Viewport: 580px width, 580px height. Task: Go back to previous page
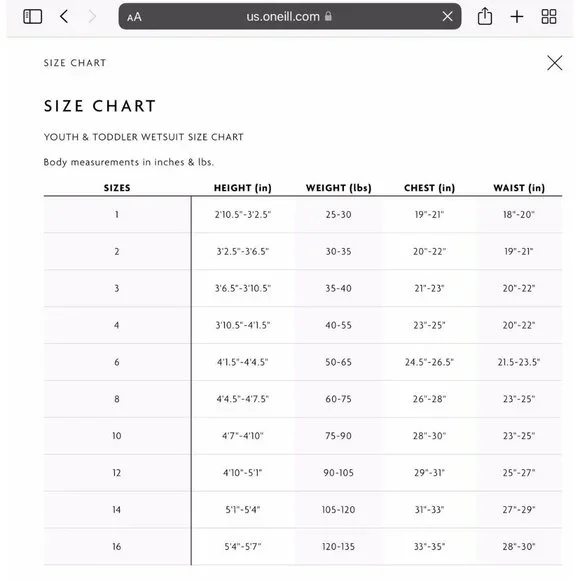(64, 16)
